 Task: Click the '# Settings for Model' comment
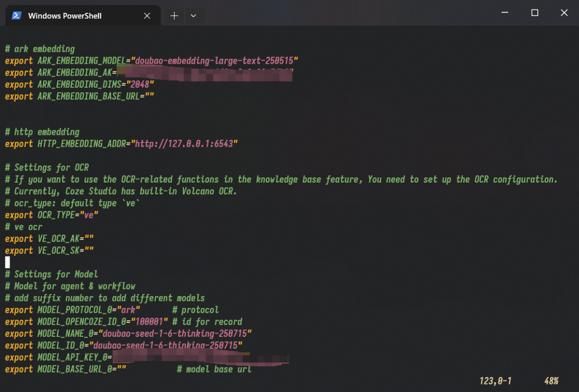tap(51, 274)
